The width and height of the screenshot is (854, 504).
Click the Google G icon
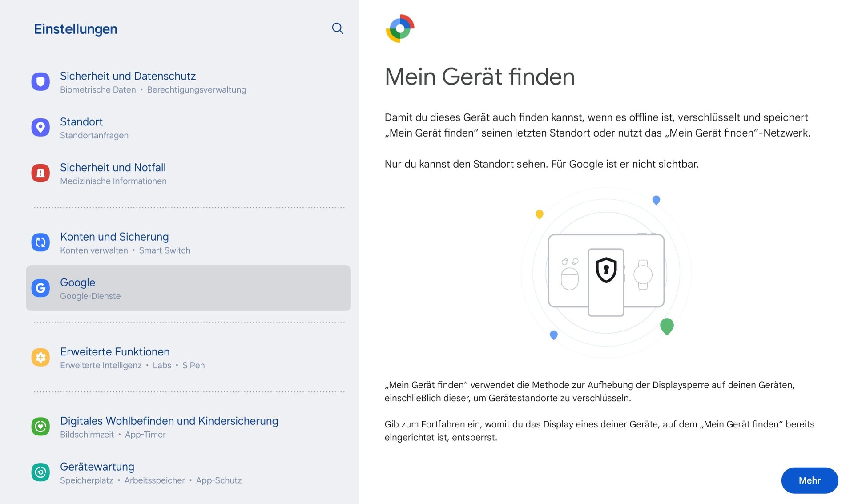pos(40,288)
